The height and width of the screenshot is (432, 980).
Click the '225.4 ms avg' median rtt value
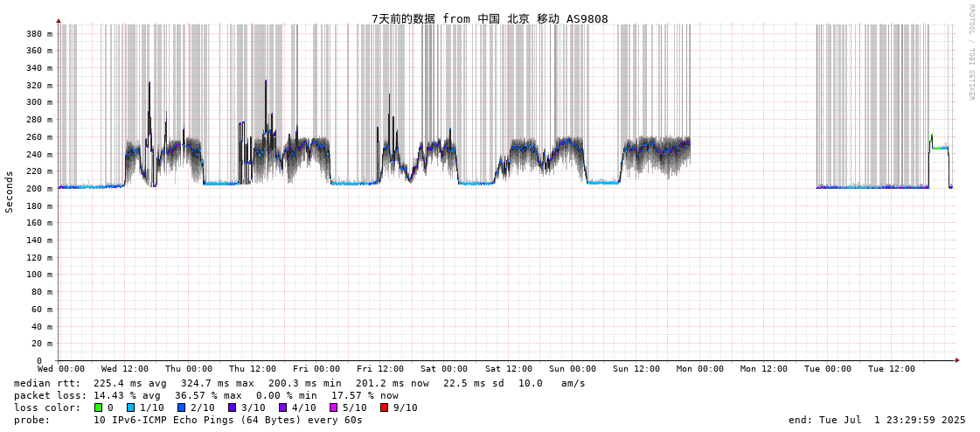pos(131,383)
